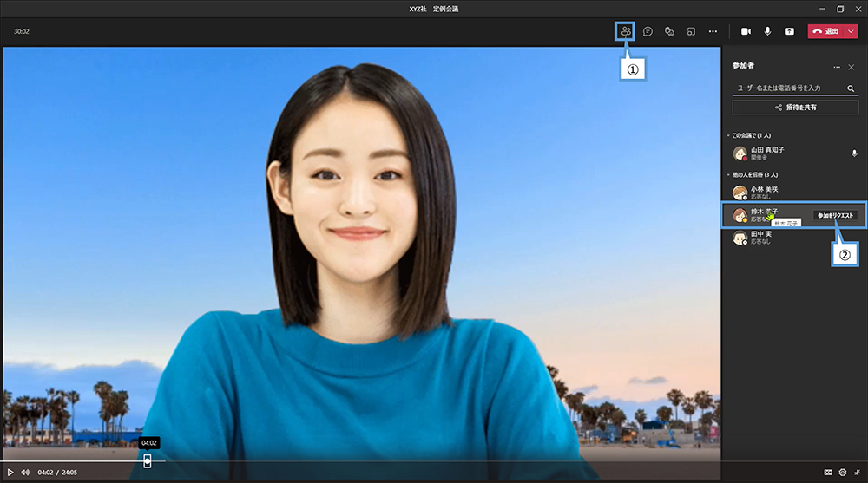Select participant 山田 真知子
Viewport: 868px width, 483px height.
point(794,153)
